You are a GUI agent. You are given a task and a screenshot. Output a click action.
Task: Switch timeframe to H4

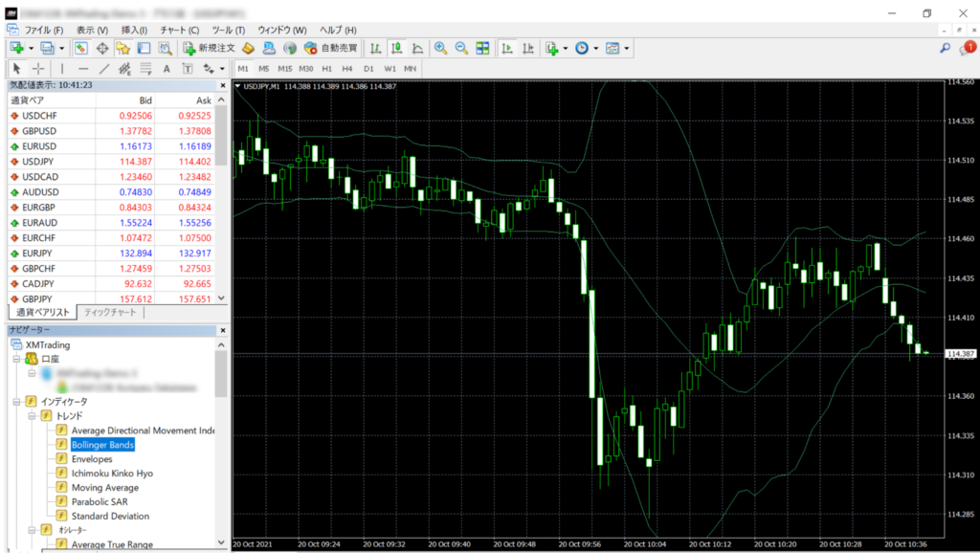coord(347,69)
